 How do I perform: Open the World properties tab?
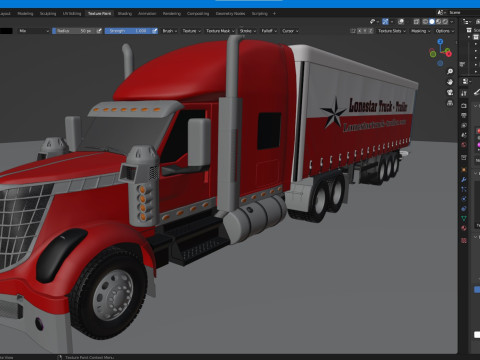(464, 145)
